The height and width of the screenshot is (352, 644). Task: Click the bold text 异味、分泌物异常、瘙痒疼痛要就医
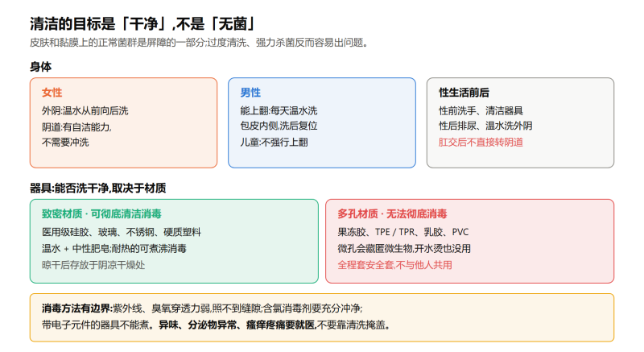pos(237,325)
